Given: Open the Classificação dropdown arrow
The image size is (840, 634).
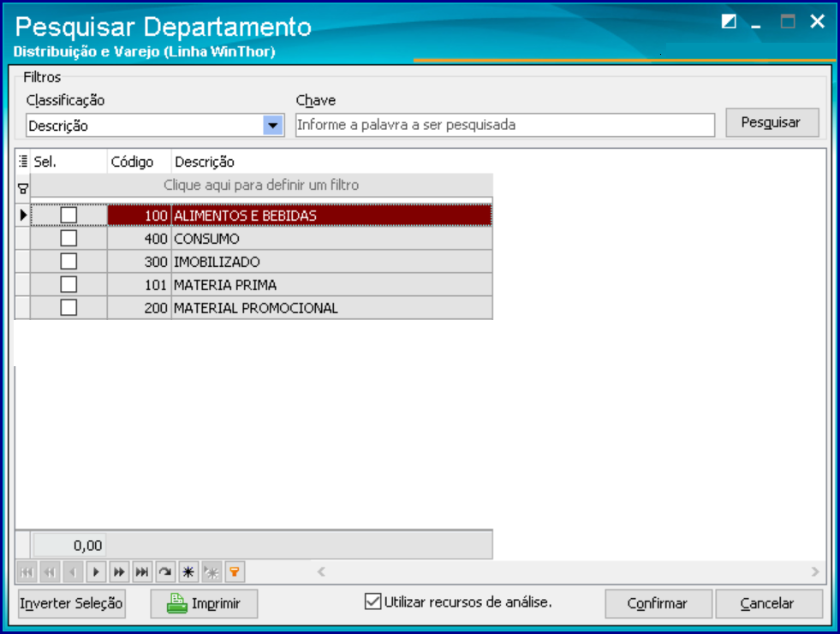Looking at the screenshot, I should [273, 126].
